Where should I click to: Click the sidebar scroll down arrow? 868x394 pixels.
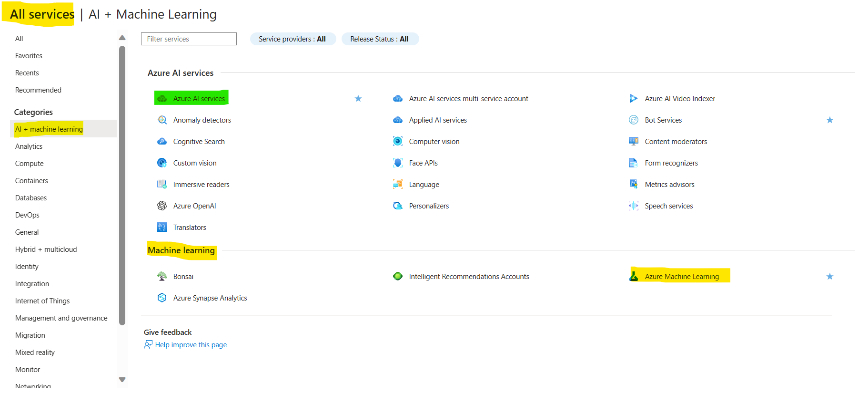tap(122, 380)
